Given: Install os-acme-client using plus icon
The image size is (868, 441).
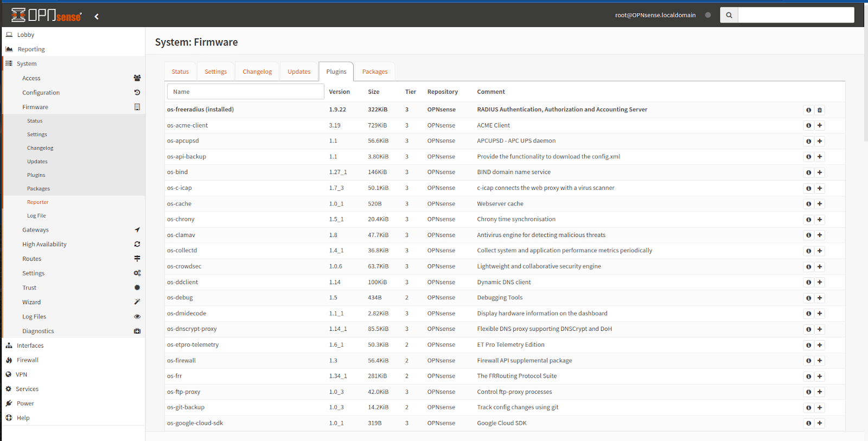Looking at the screenshot, I should pyautogui.click(x=820, y=125).
